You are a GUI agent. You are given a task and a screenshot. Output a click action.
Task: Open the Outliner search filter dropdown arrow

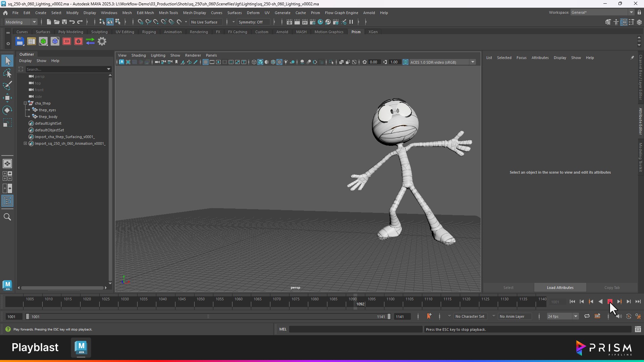(x=109, y=69)
